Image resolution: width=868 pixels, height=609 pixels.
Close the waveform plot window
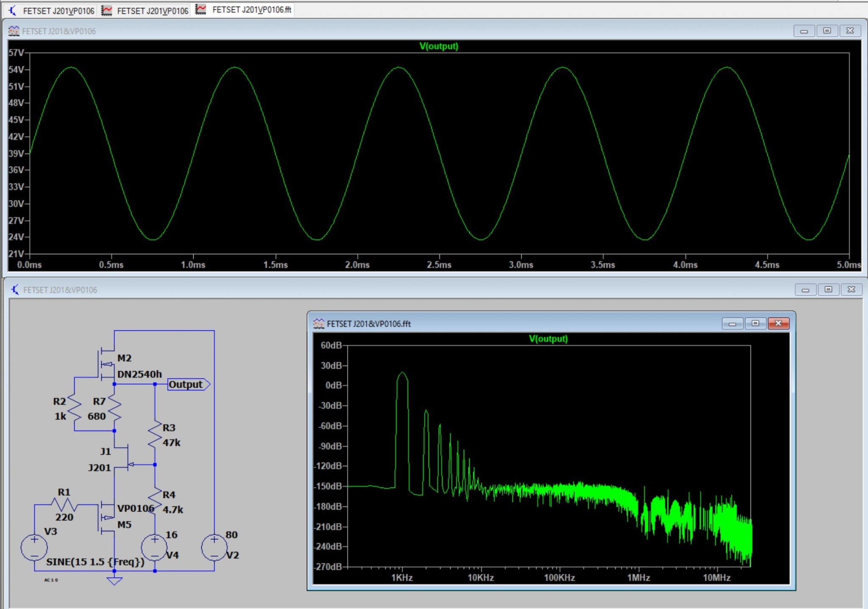tap(850, 31)
